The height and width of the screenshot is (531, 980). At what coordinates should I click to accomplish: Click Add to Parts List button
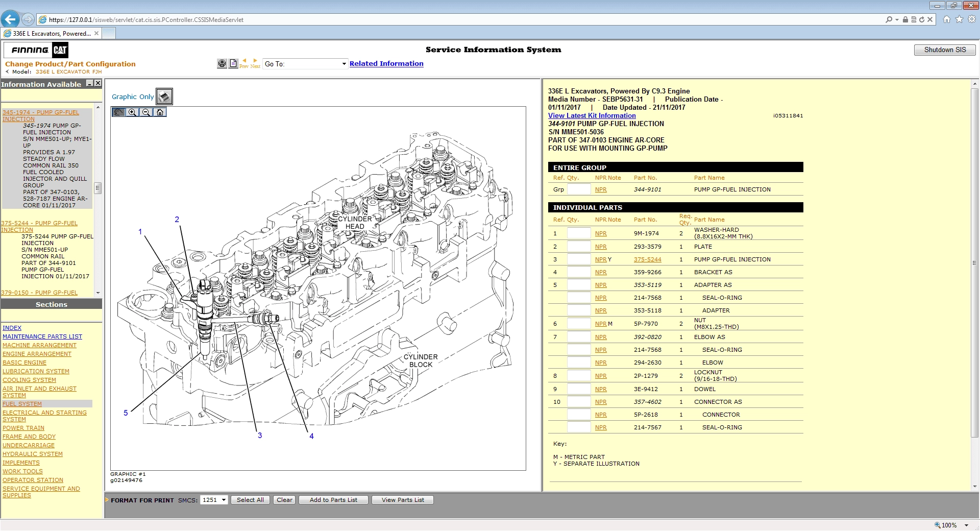pos(333,500)
